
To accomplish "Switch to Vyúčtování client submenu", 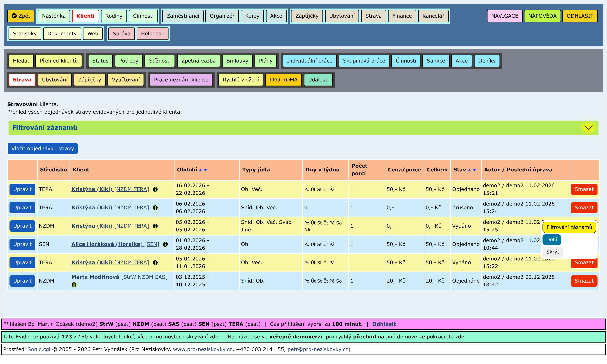I will pyautogui.click(x=126, y=80).
